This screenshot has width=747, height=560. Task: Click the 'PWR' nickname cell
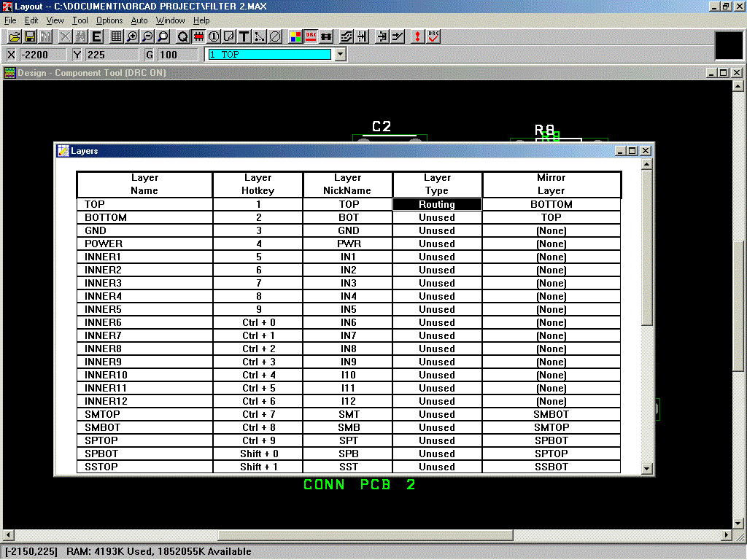(348, 244)
